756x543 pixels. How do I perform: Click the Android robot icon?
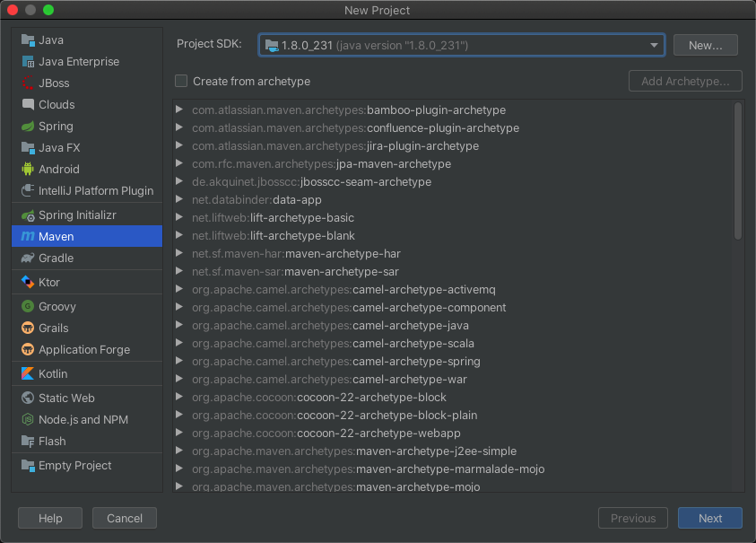coord(28,169)
